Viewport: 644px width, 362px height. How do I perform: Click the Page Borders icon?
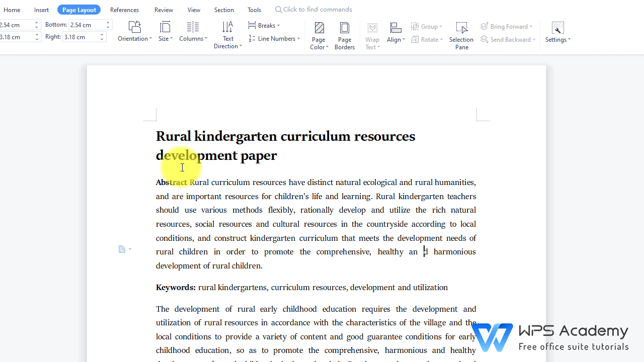pos(344,35)
